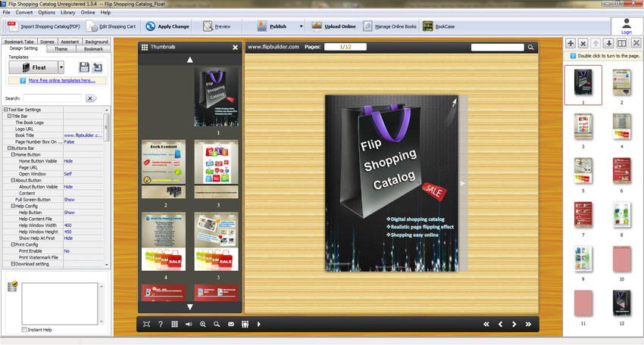The height and width of the screenshot is (345, 644).
Task: Open the Publish dropdown arrow
Action: (301, 26)
